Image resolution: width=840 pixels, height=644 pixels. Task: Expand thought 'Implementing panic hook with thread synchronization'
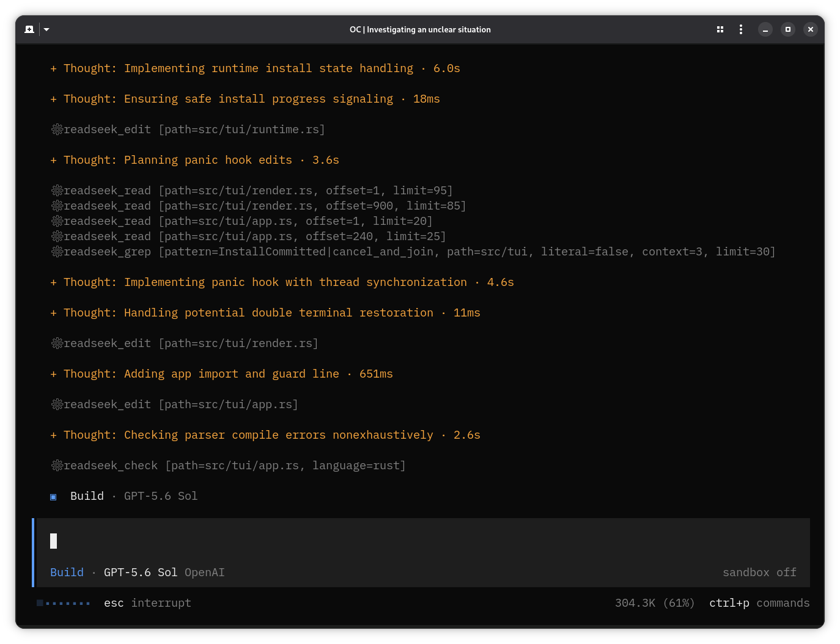coord(282,282)
